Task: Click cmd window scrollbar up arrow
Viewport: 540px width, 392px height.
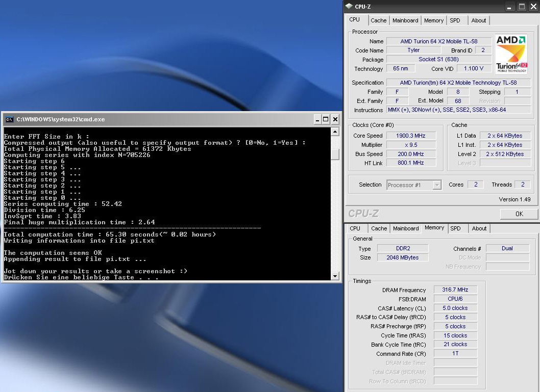Action: pos(335,132)
